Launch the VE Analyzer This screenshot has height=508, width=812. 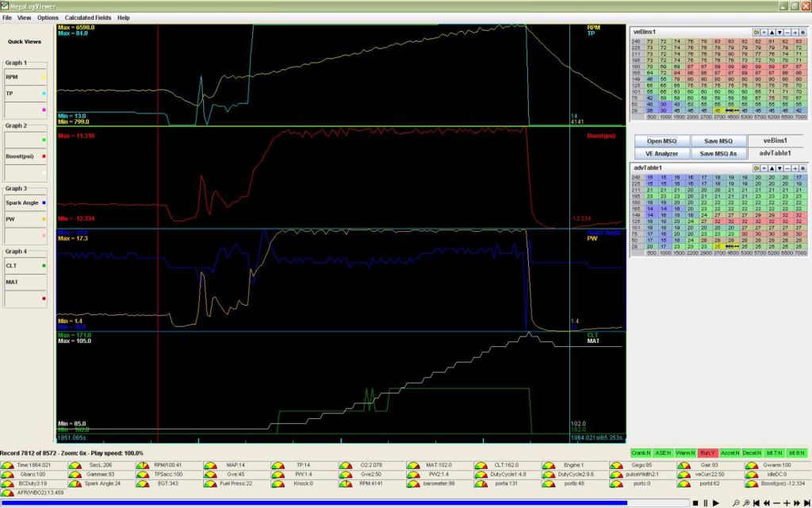660,153
